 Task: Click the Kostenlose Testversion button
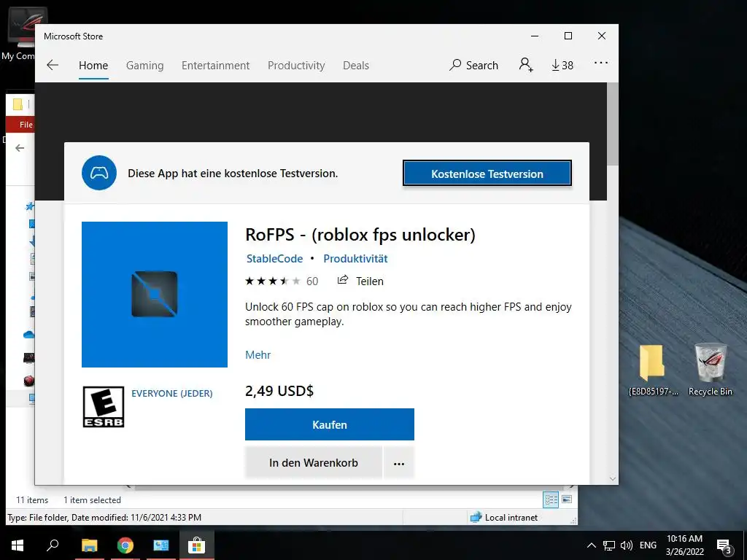pyautogui.click(x=487, y=174)
